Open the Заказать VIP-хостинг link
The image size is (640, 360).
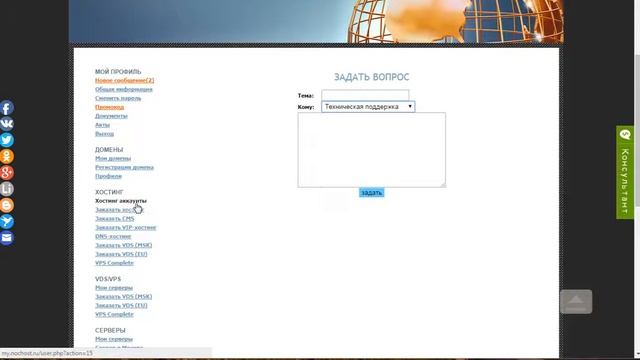tap(126, 228)
